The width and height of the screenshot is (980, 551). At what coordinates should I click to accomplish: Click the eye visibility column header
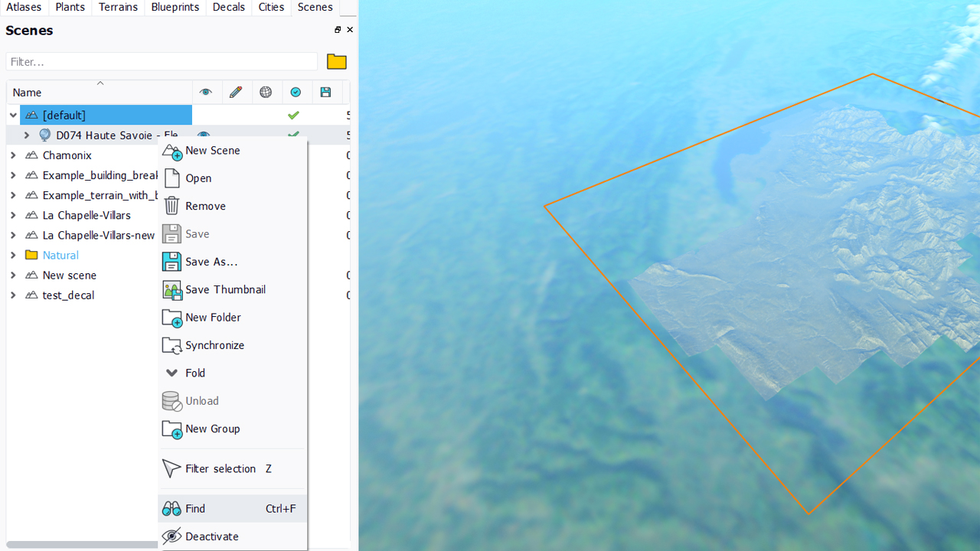point(205,93)
